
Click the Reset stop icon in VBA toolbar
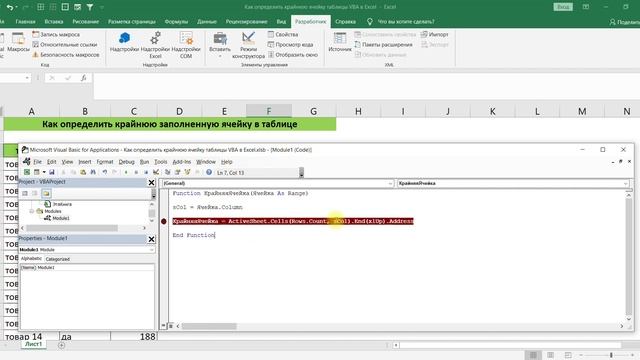tap(146, 172)
